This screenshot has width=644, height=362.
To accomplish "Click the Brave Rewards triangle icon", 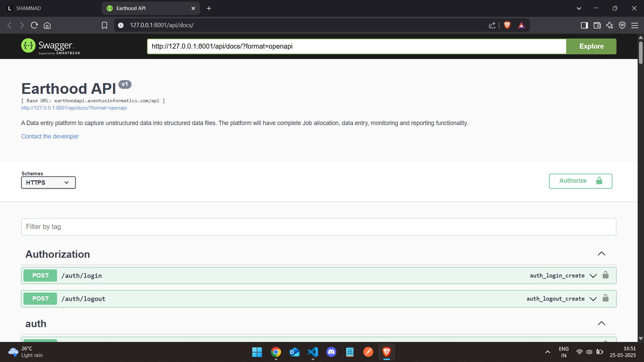I will (x=521, y=25).
